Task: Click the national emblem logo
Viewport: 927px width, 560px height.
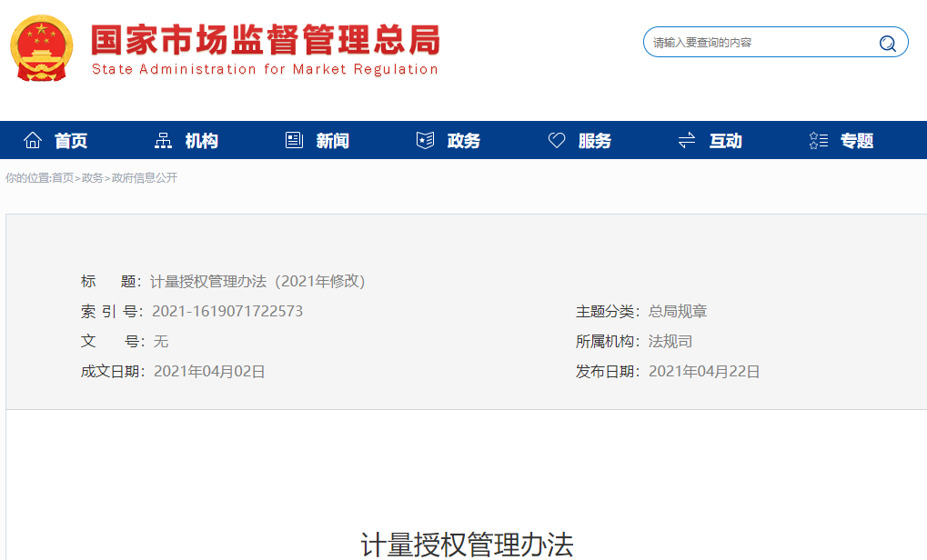Action: click(40, 47)
